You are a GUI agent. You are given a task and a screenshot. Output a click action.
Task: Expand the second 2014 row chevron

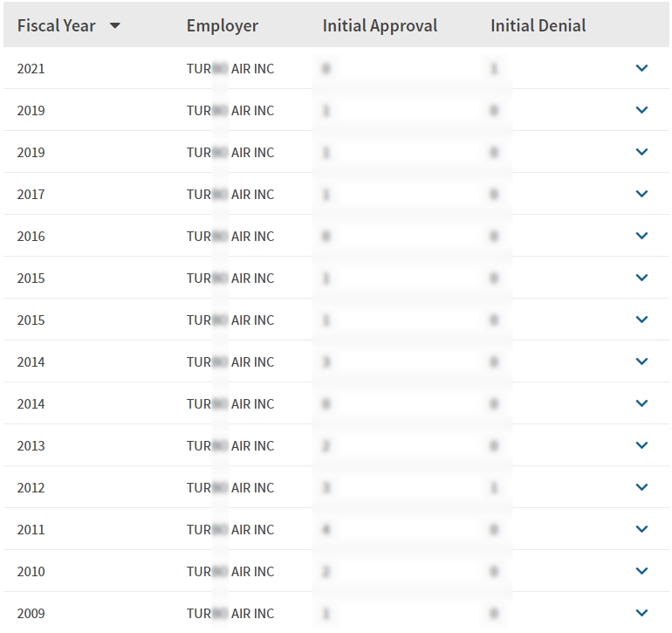point(641,403)
